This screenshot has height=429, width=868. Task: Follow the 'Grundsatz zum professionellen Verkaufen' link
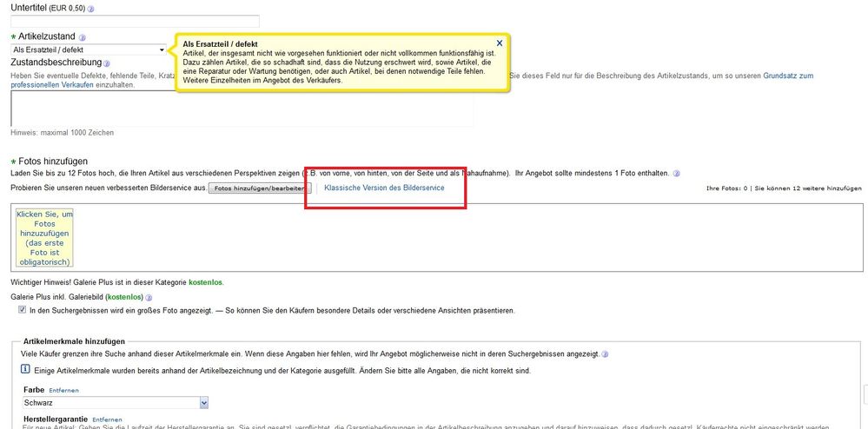[x=788, y=76]
